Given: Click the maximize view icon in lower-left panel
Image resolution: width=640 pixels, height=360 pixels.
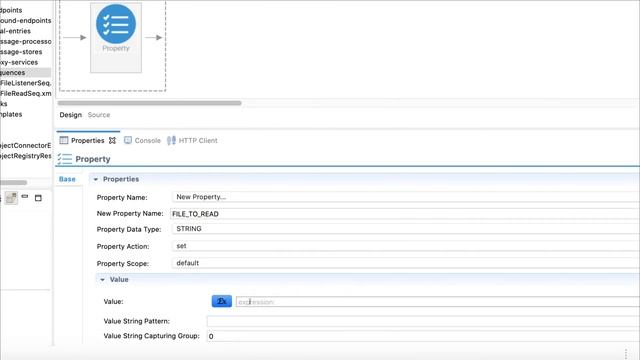Looking at the screenshot, I should pos(38,198).
